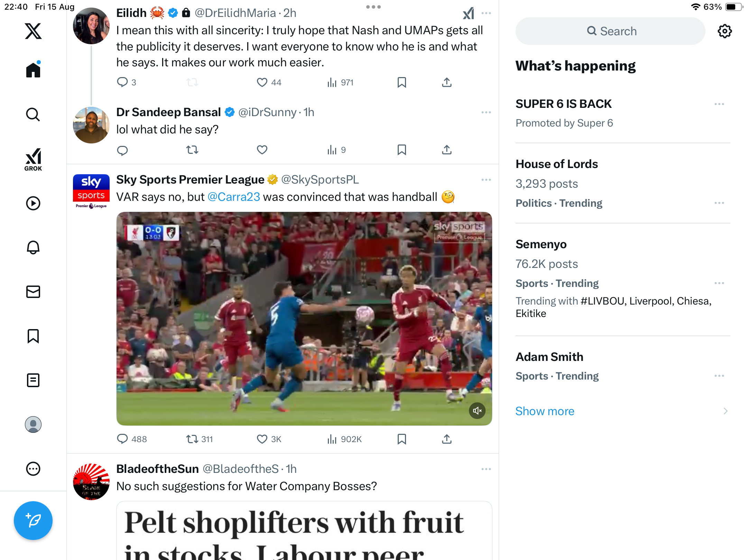Like Dr Sandeep Bansal's reply
Image resolution: width=747 pixels, height=560 pixels.
[x=262, y=150]
